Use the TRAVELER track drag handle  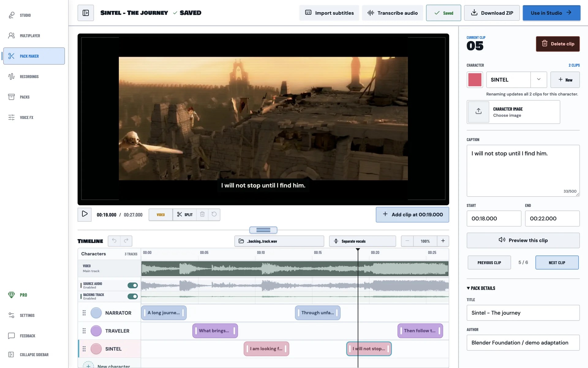pos(84,331)
